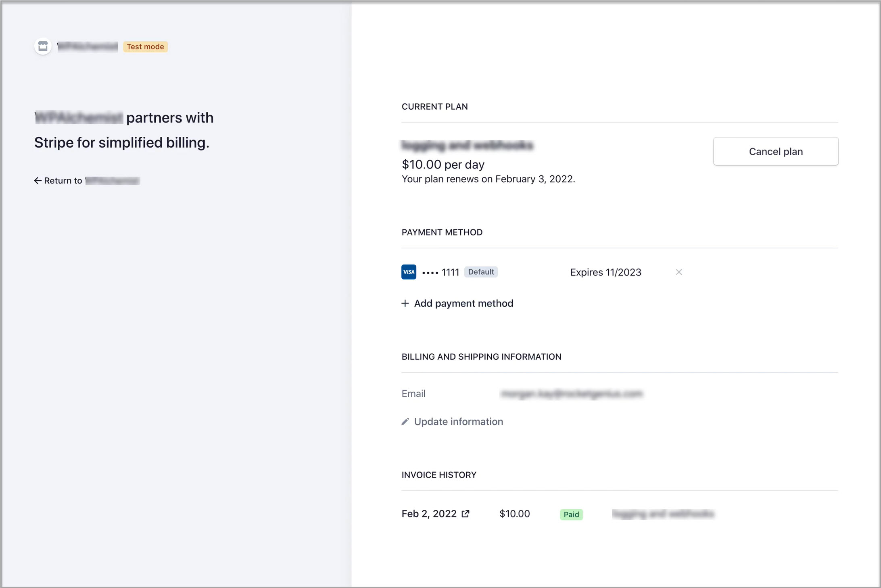881x588 pixels.
Task: Click the Test mode badge
Action: click(145, 46)
